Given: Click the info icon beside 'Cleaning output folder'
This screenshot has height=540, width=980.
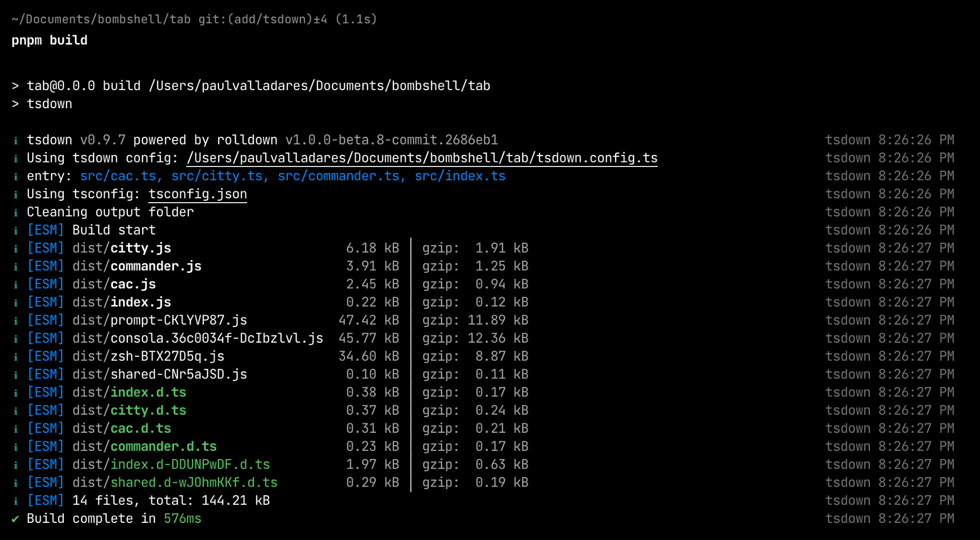Looking at the screenshot, I should coord(16,213).
